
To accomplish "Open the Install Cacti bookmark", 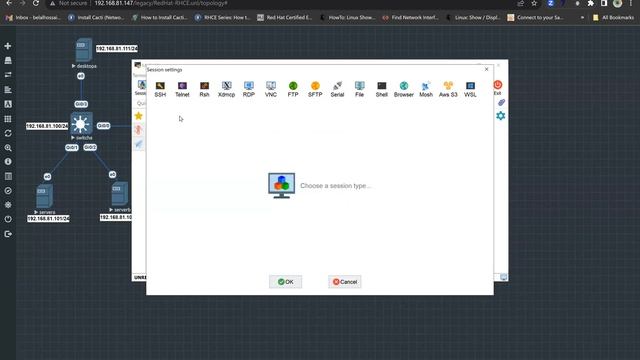I will [x=96, y=18].
